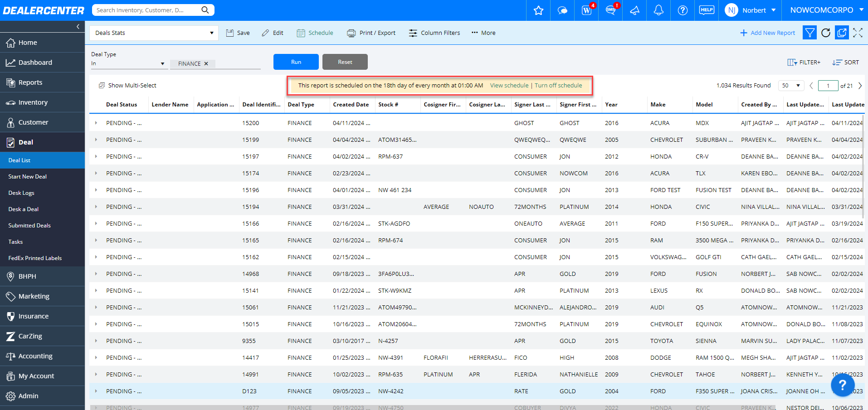Toggle Show Multi-Select checkbox

click(x=102, y=85)
